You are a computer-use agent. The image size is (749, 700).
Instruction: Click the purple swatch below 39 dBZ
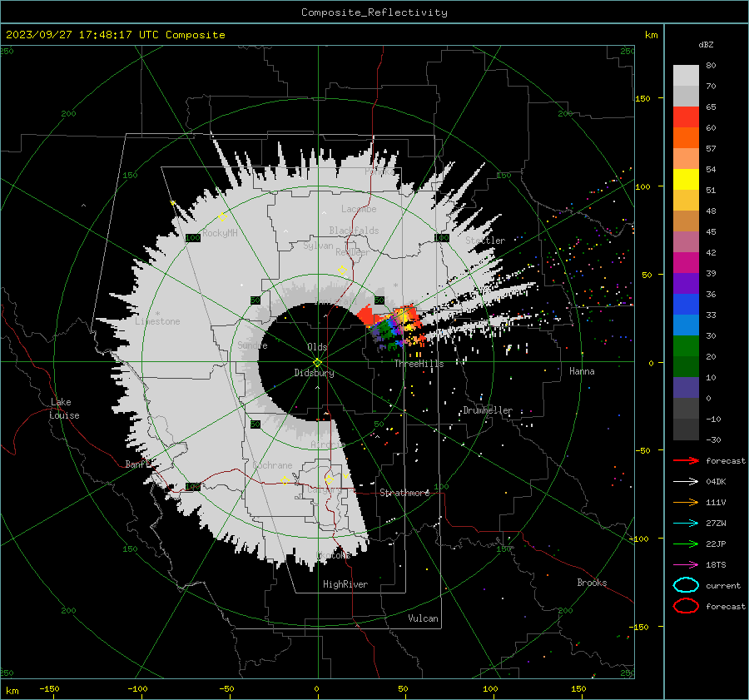pyautogui.click(x=686, y=284)
